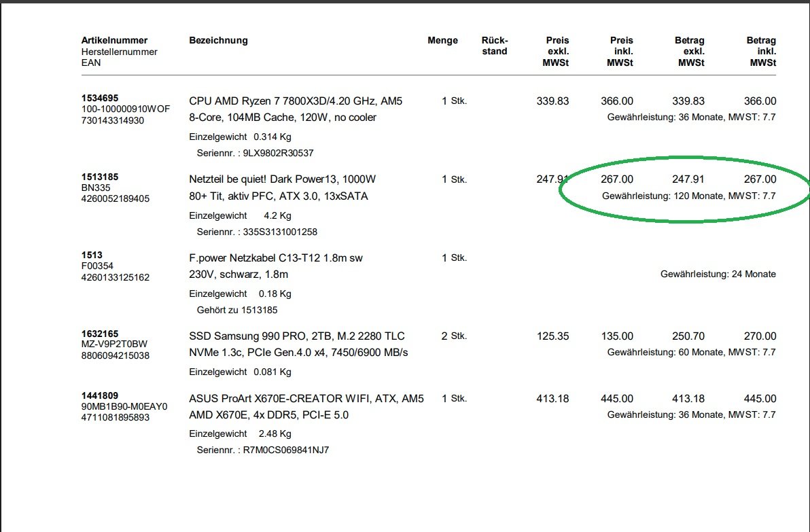Select Einzelgewicht 0.314 Kg

[x=240, y=137]
